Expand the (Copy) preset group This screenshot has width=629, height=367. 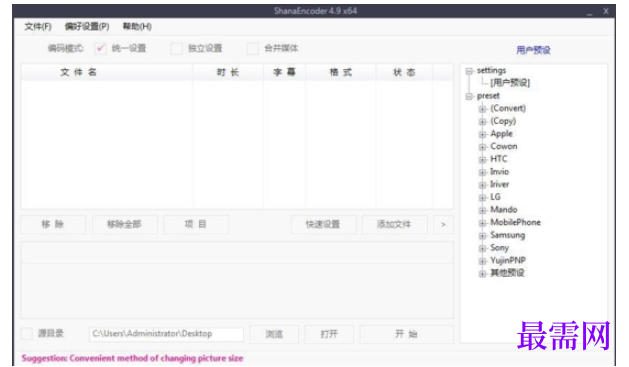click(482, 122)
